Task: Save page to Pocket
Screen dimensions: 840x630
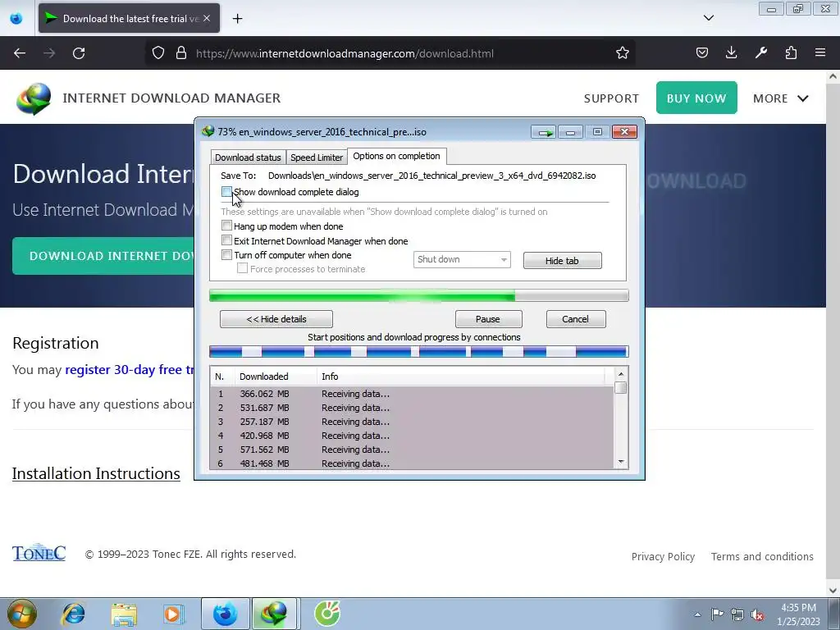Action: pyautogui.click(x=702, y=53)
